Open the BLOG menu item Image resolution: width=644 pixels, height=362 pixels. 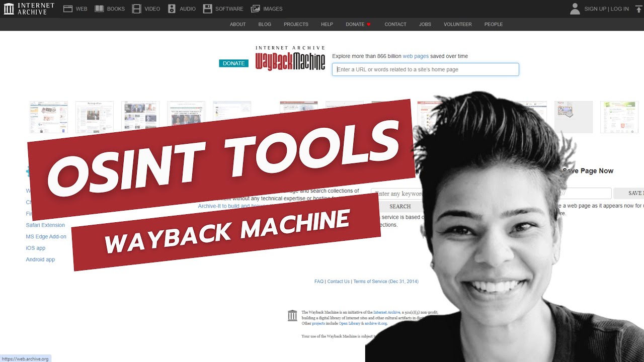point(265,24)
